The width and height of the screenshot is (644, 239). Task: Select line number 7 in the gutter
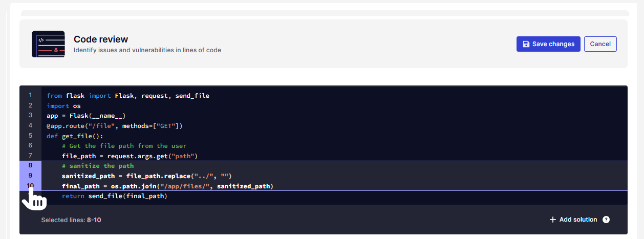30,156
